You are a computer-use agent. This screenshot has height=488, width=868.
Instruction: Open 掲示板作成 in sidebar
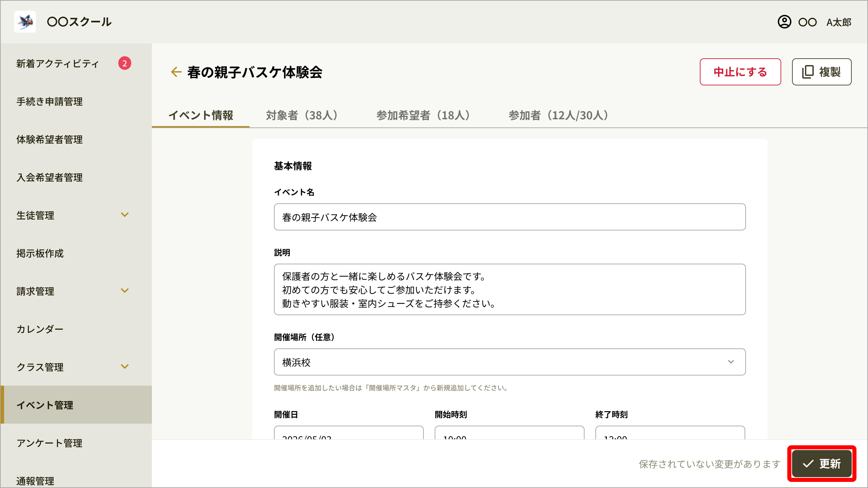[x=76, y=253]
